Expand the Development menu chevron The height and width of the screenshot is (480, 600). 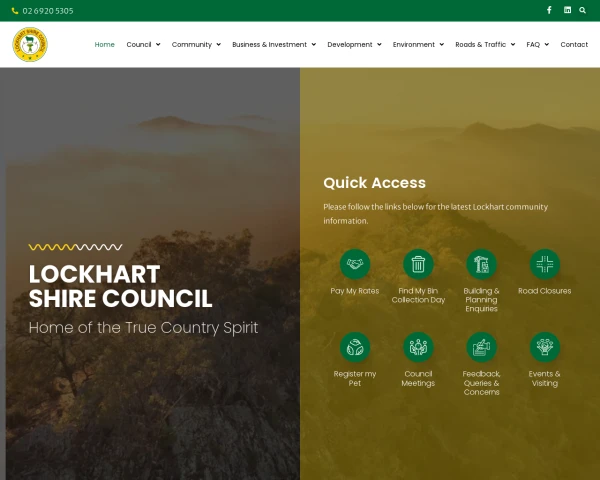tap(379, 44)
